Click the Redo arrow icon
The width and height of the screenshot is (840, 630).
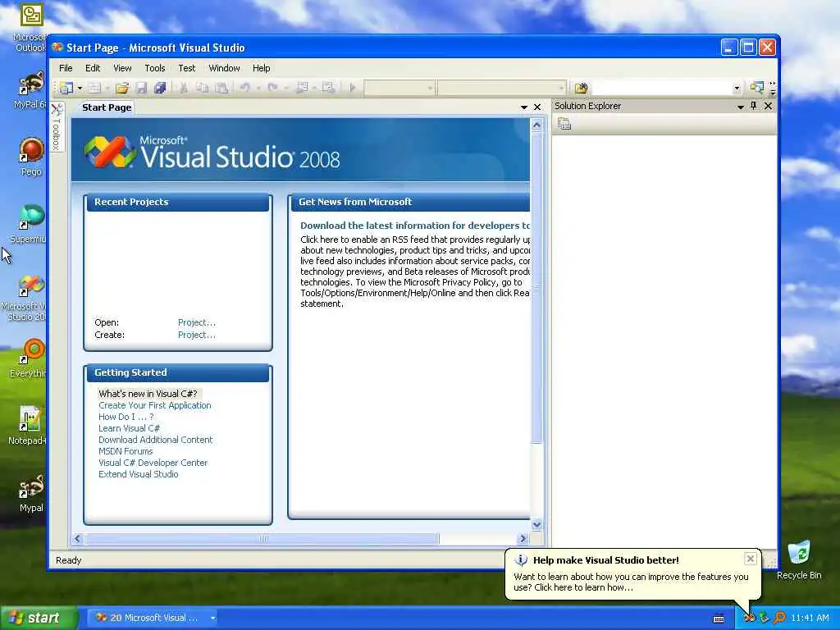(272, 87)
